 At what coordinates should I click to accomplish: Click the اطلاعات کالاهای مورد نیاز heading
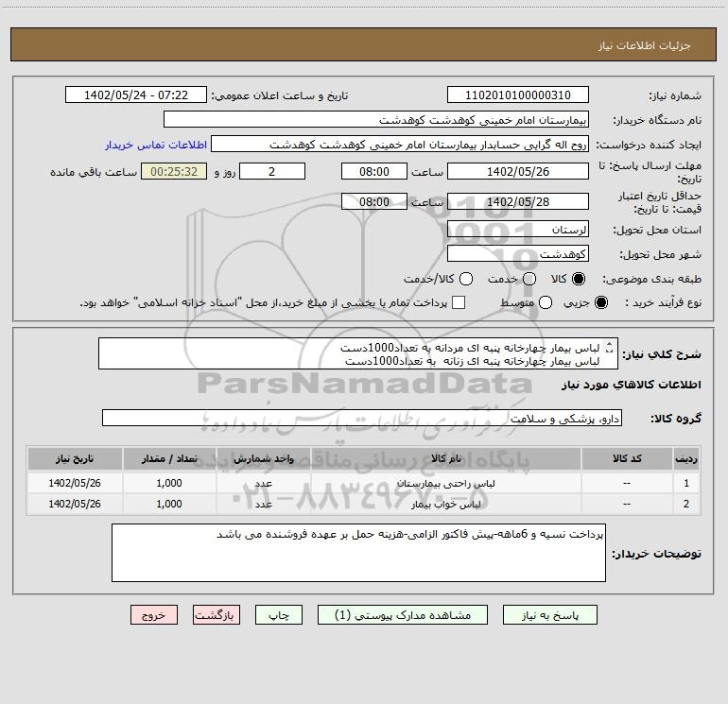631,385
